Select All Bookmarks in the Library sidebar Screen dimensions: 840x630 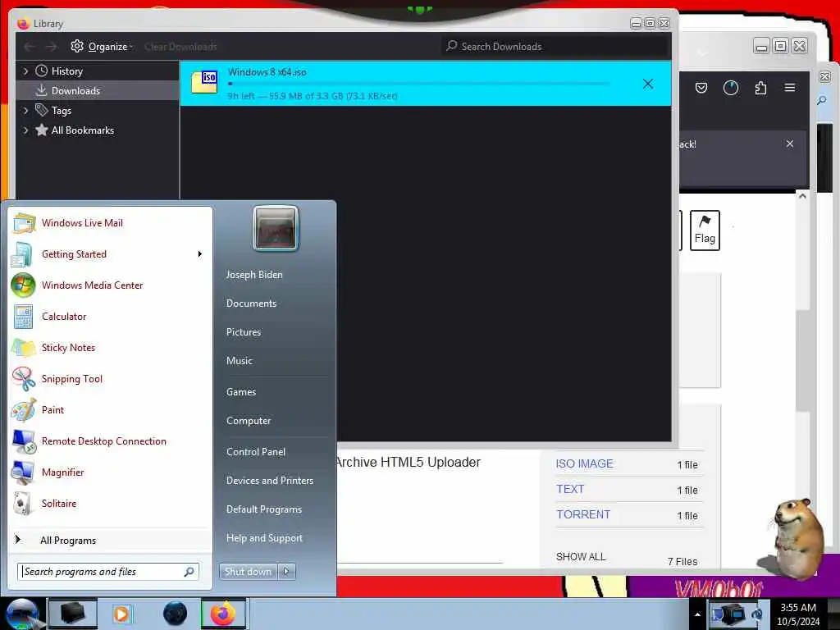point(83,130)
